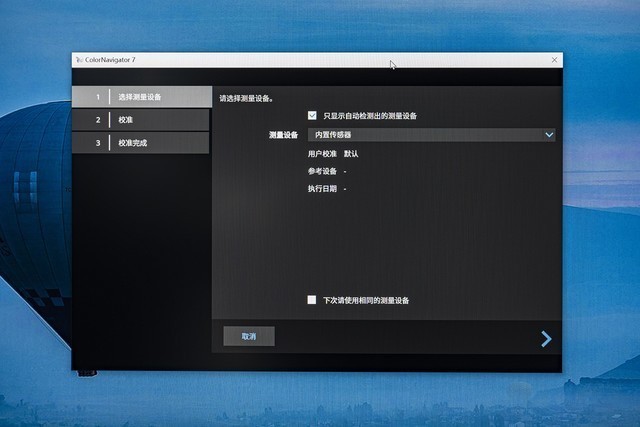Jump to step 3 校准完成

pyautogui.click(x=141, y=143)
